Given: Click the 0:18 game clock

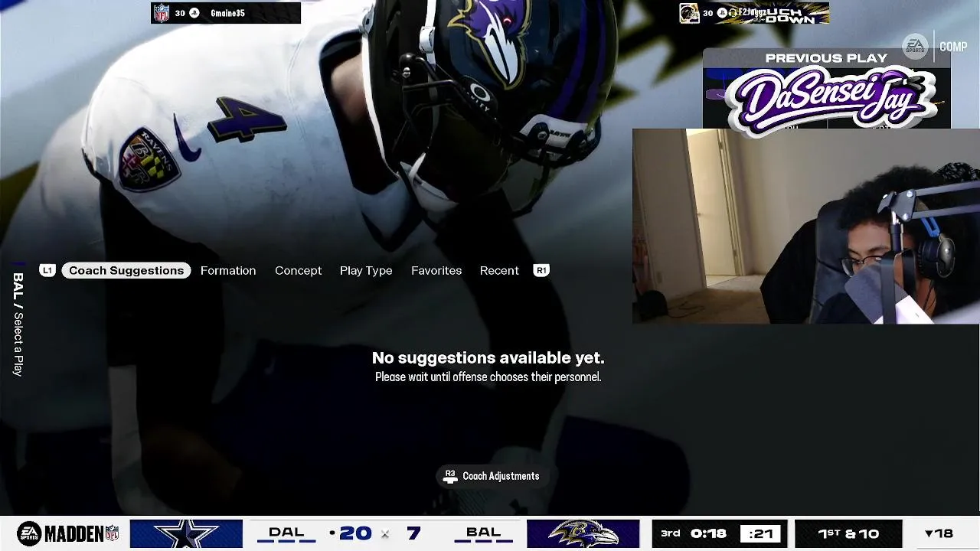Looking at the screenshot, I should coord(708,533).
